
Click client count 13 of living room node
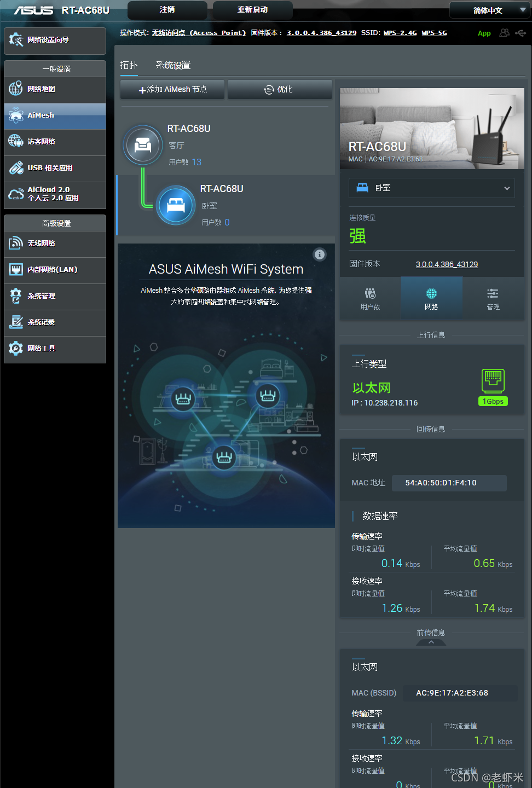(196, 162)
